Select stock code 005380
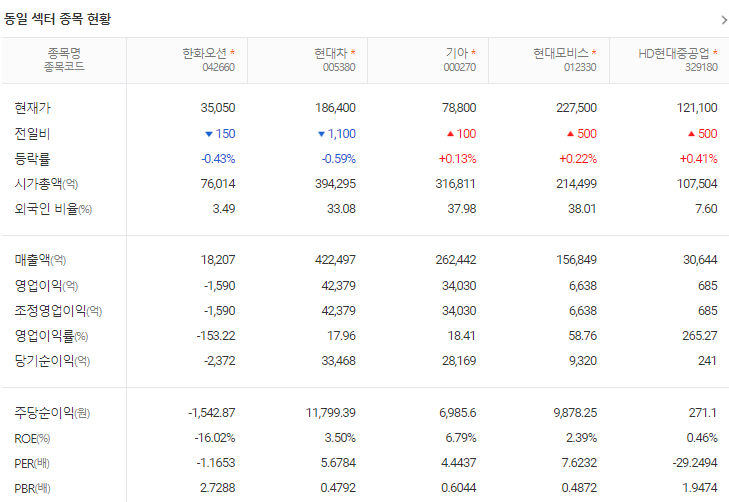729x502 pixels. click(x=339, y=67)
